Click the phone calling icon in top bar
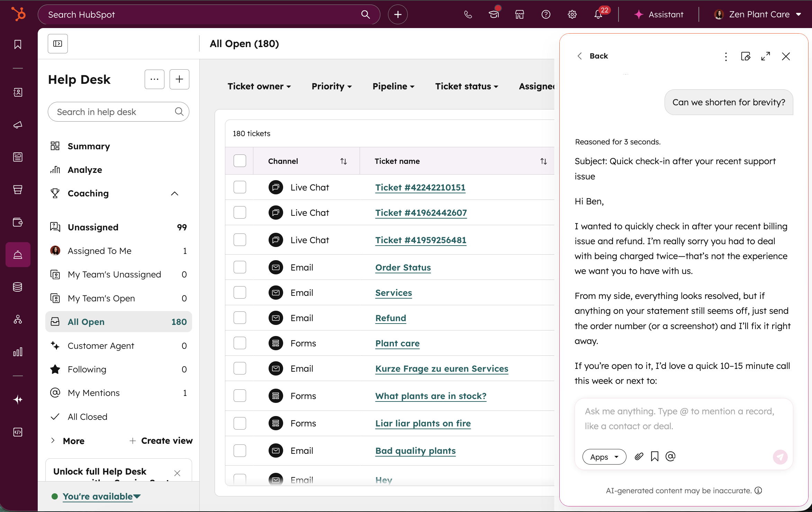 (x=468, y=15)
